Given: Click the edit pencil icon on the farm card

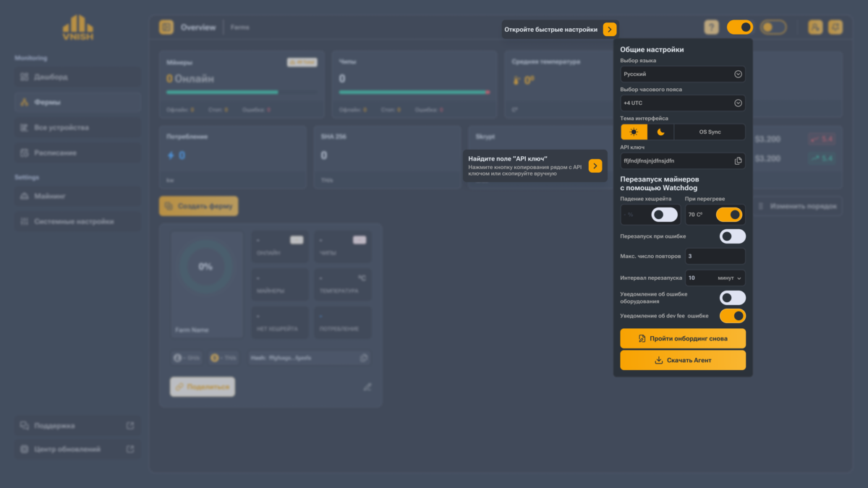Looking at the screenshot, I should click(367, 387).
